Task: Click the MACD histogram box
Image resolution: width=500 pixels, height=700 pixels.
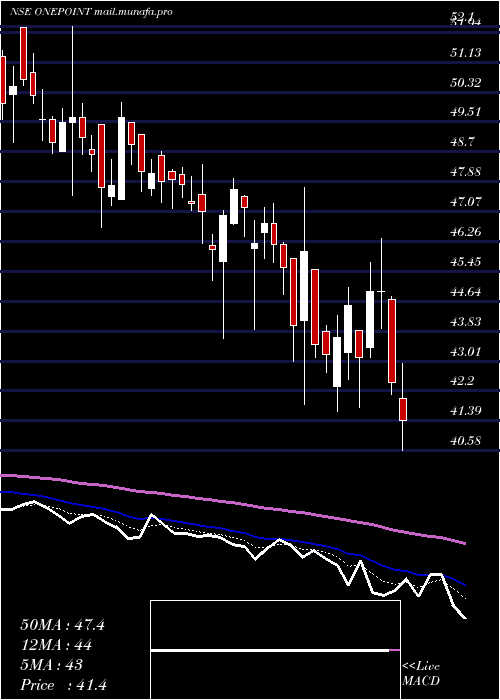Action: (x=275, y=650)
